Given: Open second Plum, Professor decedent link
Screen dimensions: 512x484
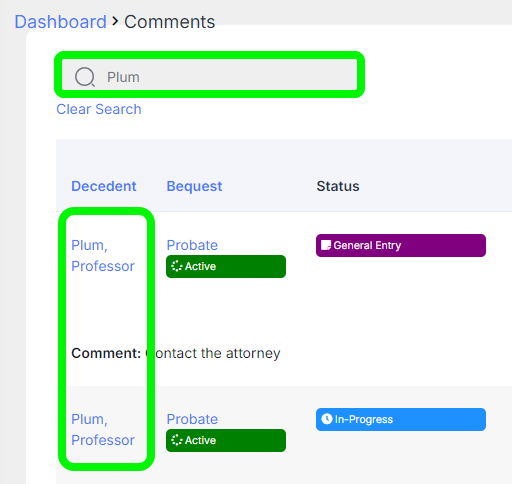Looking at the screenshot, I should (103, 430).
